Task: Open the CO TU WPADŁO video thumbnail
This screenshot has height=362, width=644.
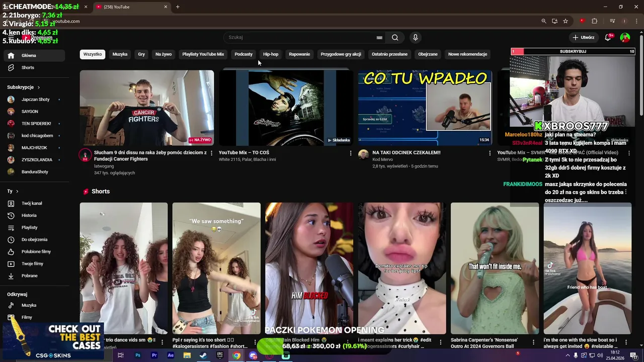Action: click(x=425, y=108)
